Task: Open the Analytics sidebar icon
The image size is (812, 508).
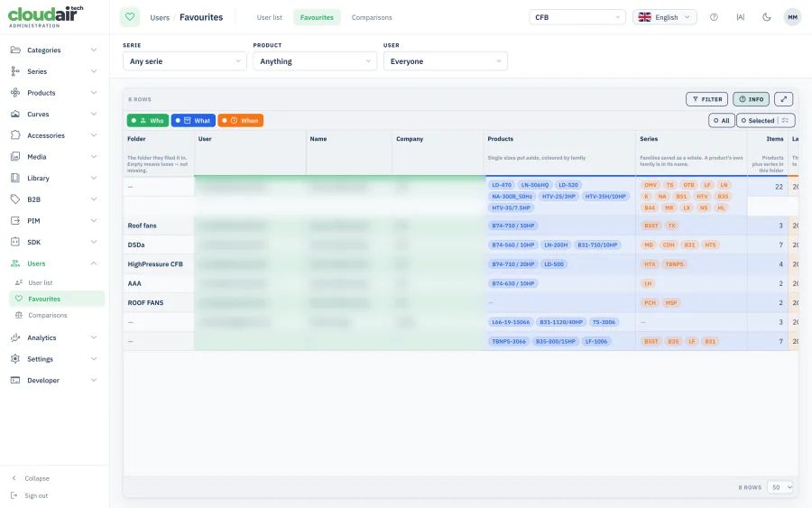Action: [x=15, y=337]
